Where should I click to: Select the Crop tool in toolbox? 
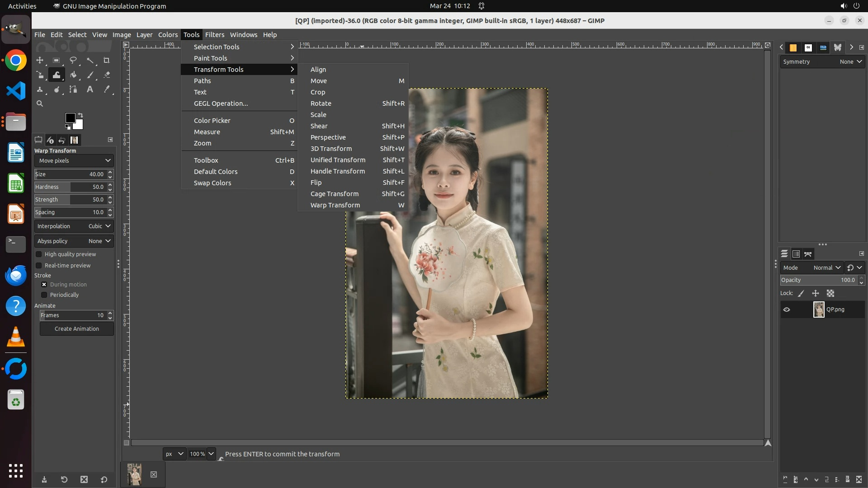coord(107,60)
